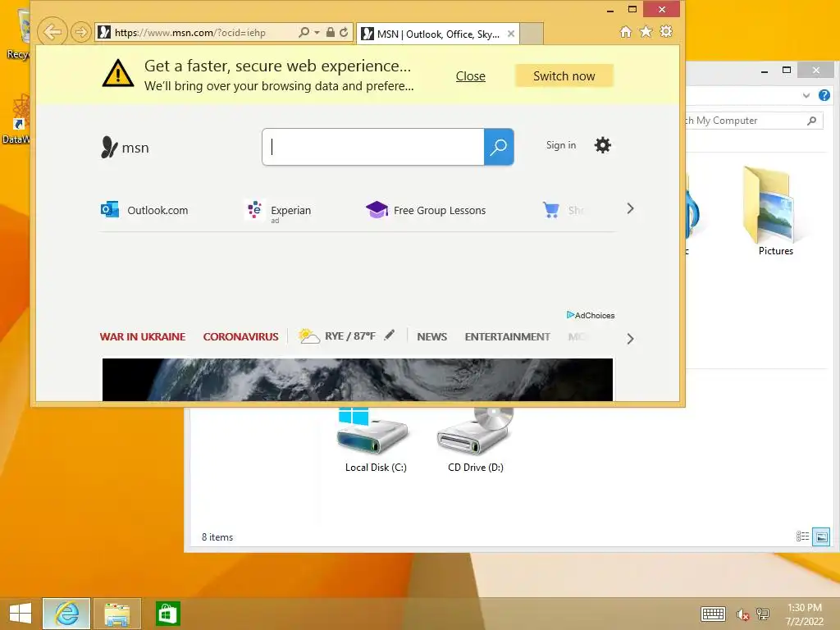Click the Switch now button
Viewport: 840px width, 630px height.
point(564,76)
